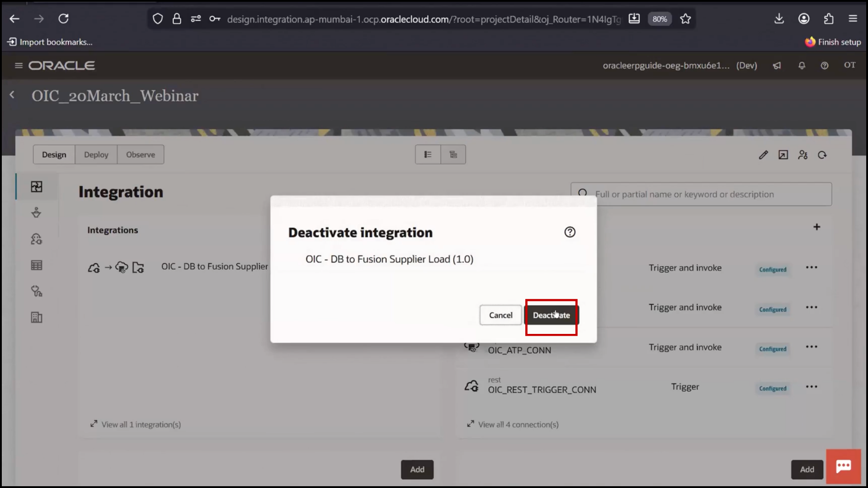Screen dimensions: 868x488
Task: Add a connection with plus icon
Action: (816, 227)
